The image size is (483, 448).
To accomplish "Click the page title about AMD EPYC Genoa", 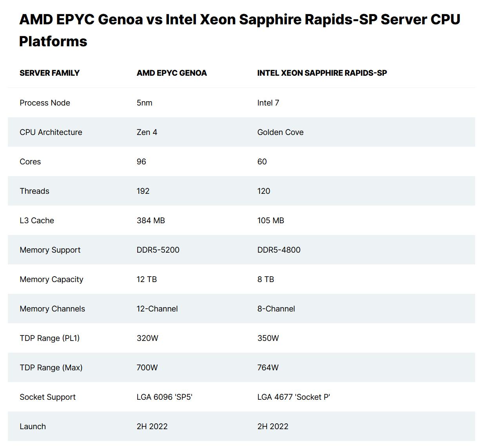I will point(239,30).
